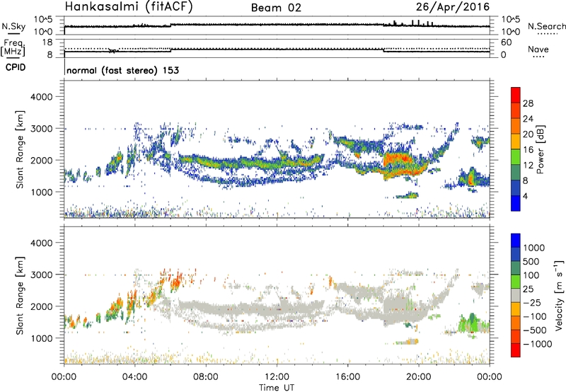Click the "N.Search" legend label
The width and height of the screenshot is (566, 392).
[546, 26]
